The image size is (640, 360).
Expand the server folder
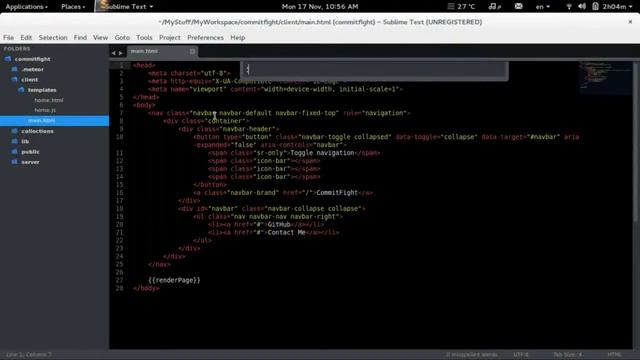30,162
